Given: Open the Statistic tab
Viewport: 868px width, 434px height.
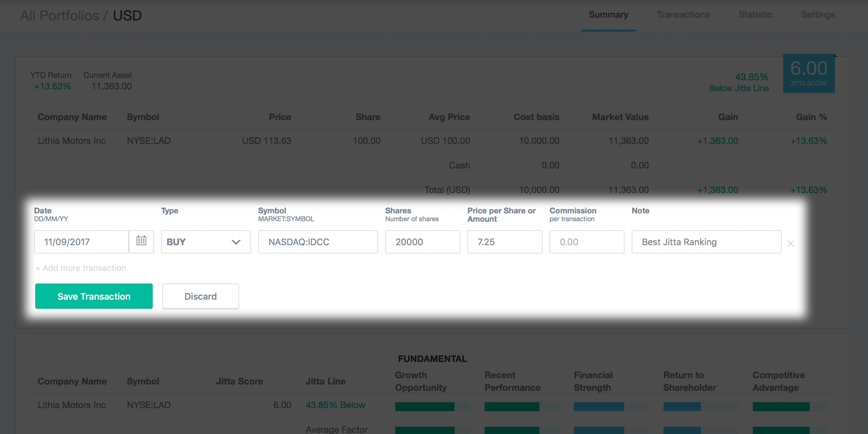Looking at the screenshot, I should click(x=755, y=15).
